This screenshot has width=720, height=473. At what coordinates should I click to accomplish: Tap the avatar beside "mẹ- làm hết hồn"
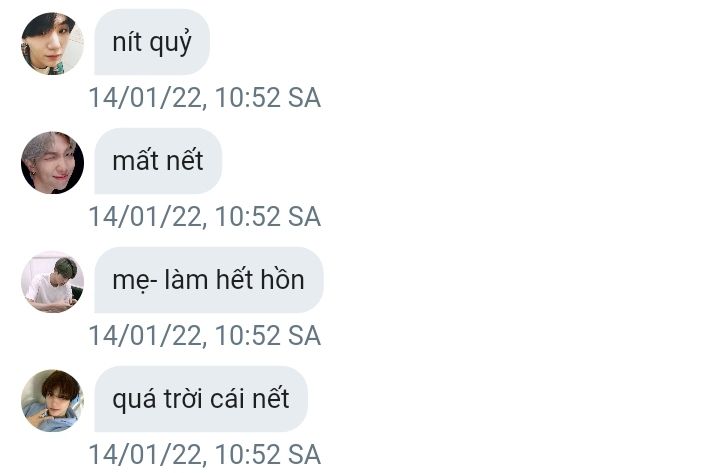click(x=52, y=281)
